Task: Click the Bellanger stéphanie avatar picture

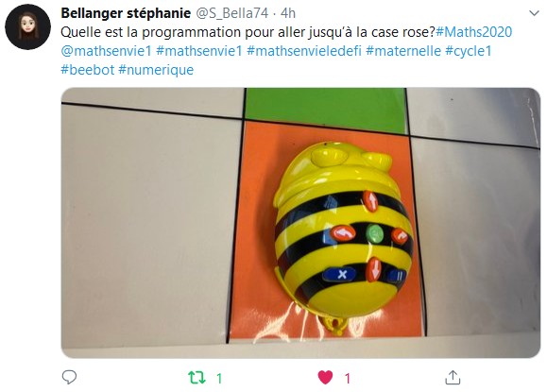Action: (x=28, y=26)
